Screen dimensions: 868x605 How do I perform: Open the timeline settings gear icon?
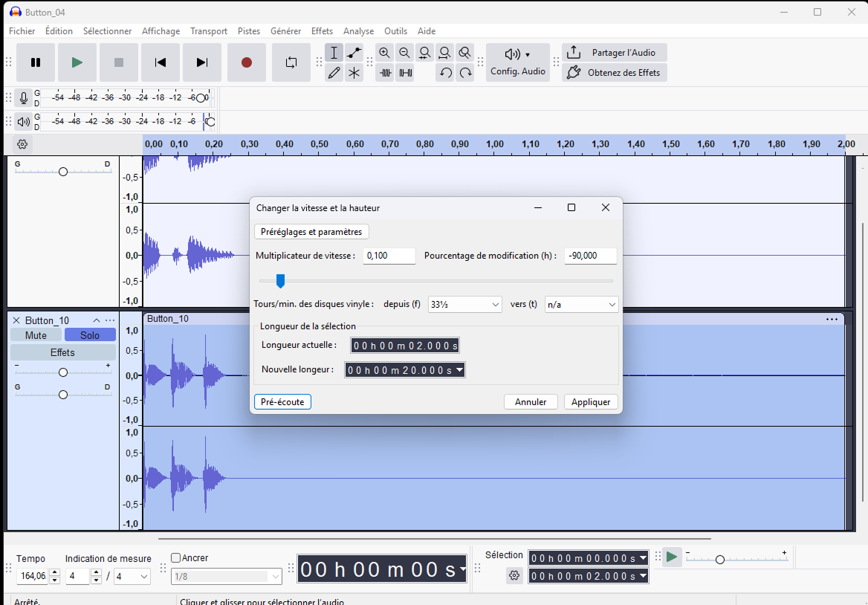tap(22, 144)
